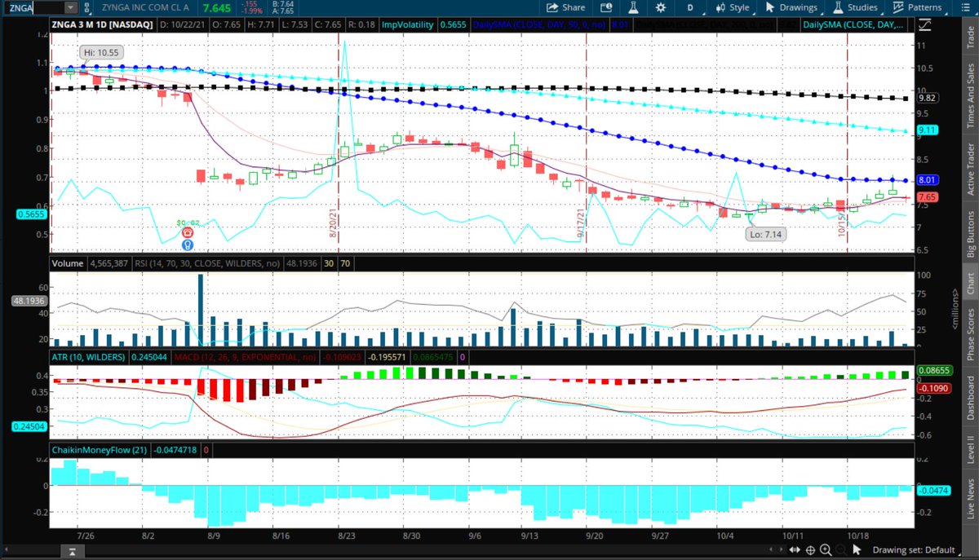The height and width of the screenshot is (560, 979).
Task: Click the red earnings phone icon
Action: click(x=187, y=232)
